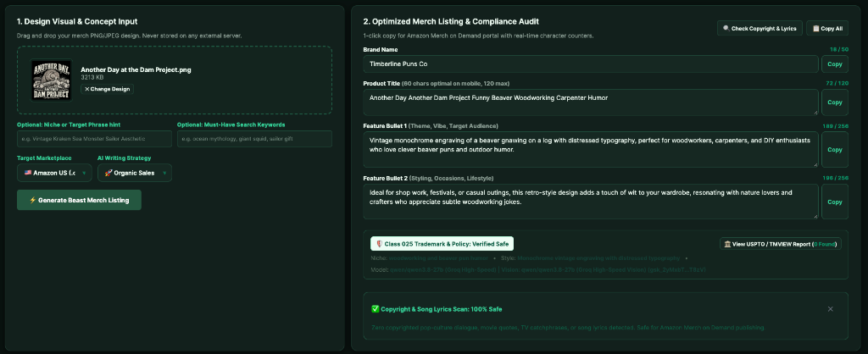Click the uploaded beaver design thumbnail
Screen dimensions: 868x354
pyautogui.click(x=51, y=80)
